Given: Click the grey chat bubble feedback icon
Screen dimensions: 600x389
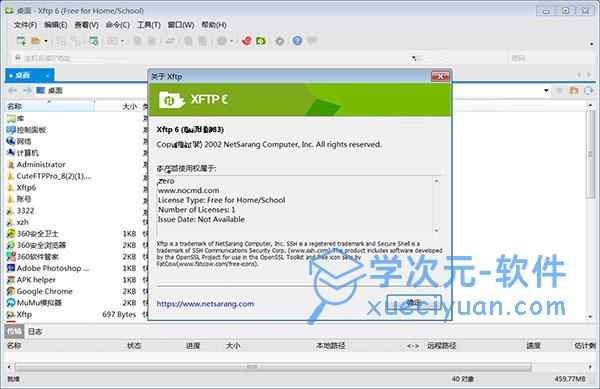Looking at the screenshot, I should pos(312,40).
